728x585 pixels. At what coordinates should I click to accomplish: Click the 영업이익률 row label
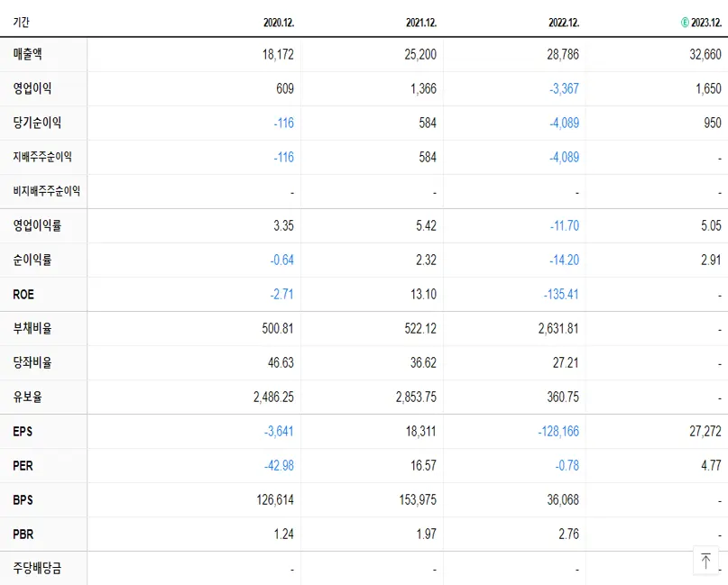coord(37,225)
